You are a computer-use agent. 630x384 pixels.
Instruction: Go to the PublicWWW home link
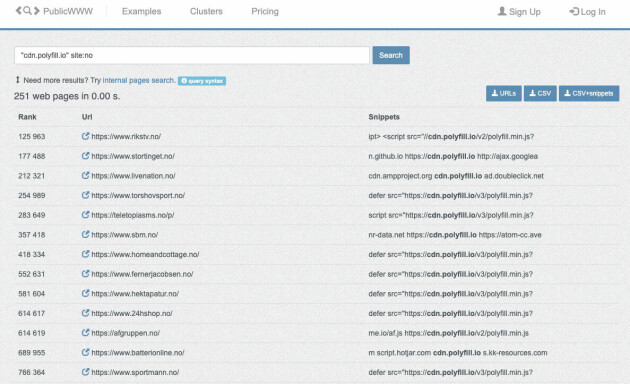(x=68, y=11)
